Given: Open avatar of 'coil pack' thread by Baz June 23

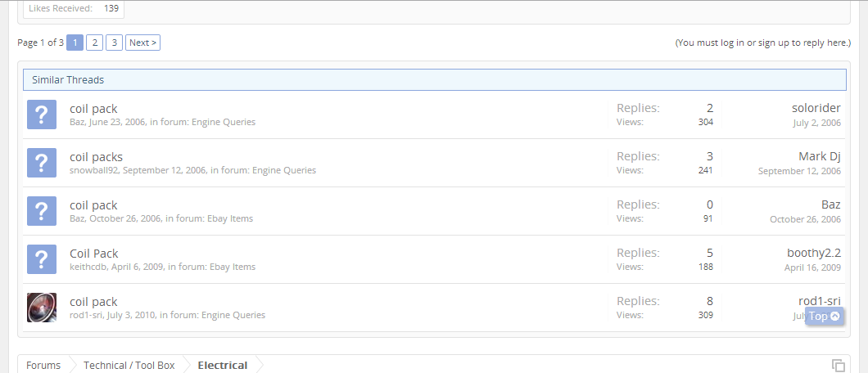Looking at the screenshot, I should (42, 115).
